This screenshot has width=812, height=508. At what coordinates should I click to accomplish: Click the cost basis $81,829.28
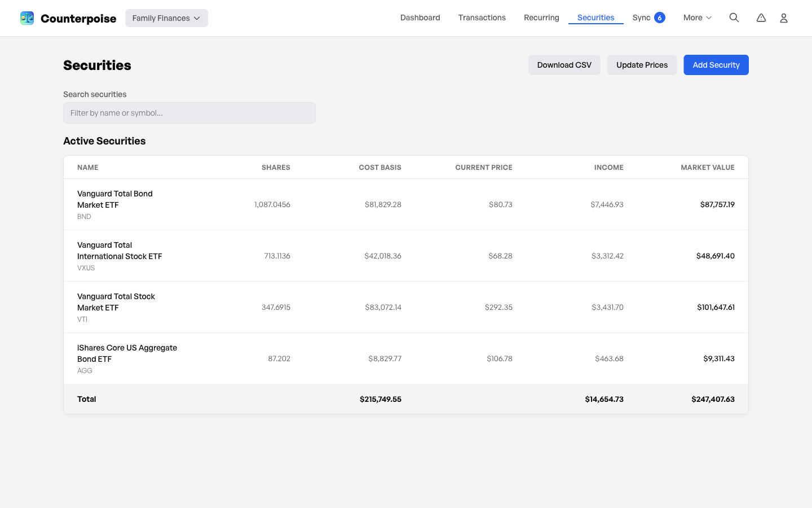(383, 204)
